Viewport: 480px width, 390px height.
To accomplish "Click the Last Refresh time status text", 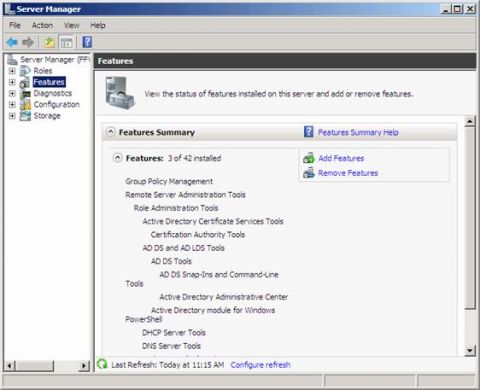I will [168, 365].
